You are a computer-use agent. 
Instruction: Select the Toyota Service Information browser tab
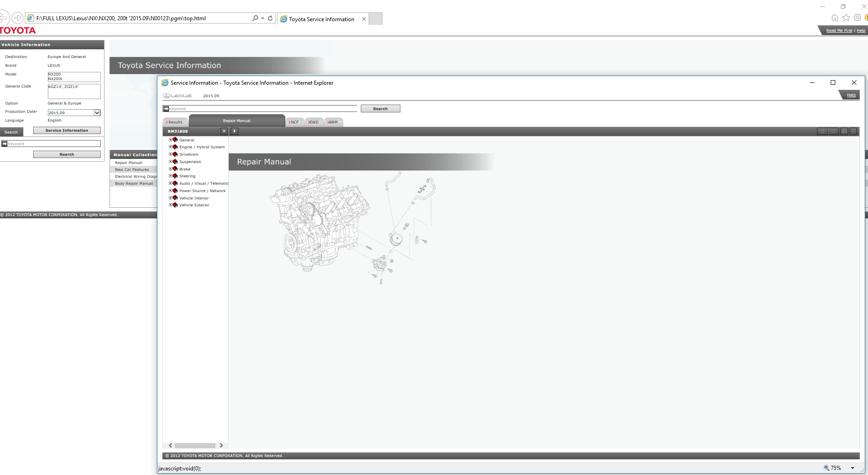[322, 19]
